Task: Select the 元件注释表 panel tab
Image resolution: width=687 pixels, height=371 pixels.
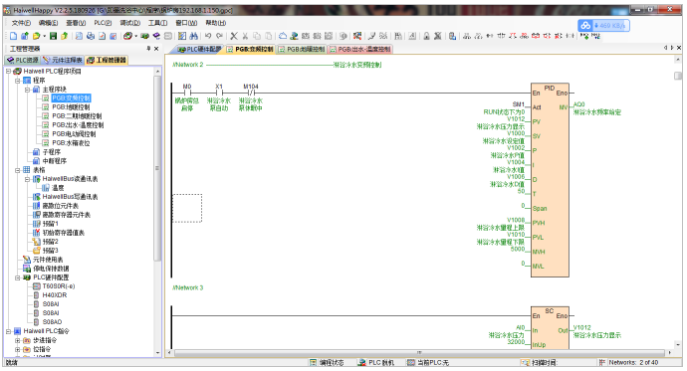Action: [x=62, y=60]
